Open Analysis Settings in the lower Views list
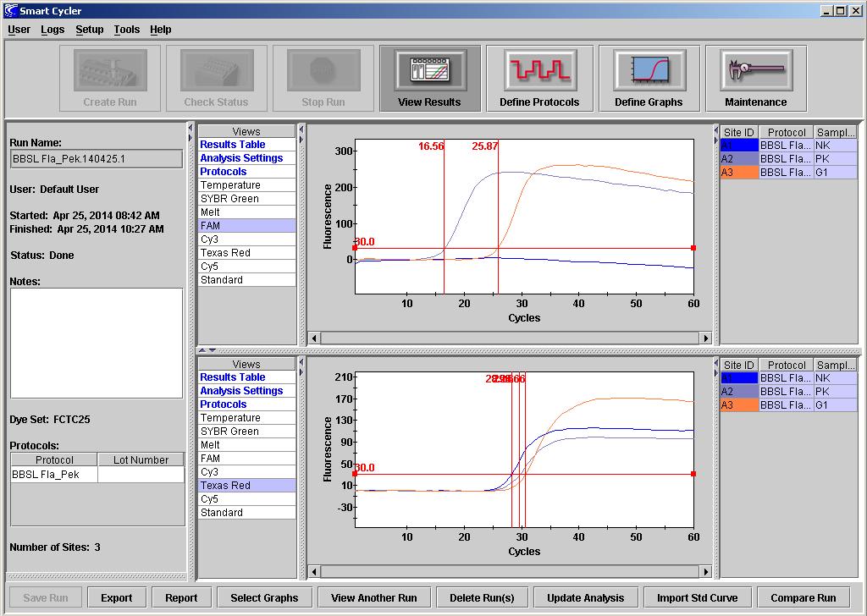Viewport: 867px width, 616px height. [x=246, y=391]
